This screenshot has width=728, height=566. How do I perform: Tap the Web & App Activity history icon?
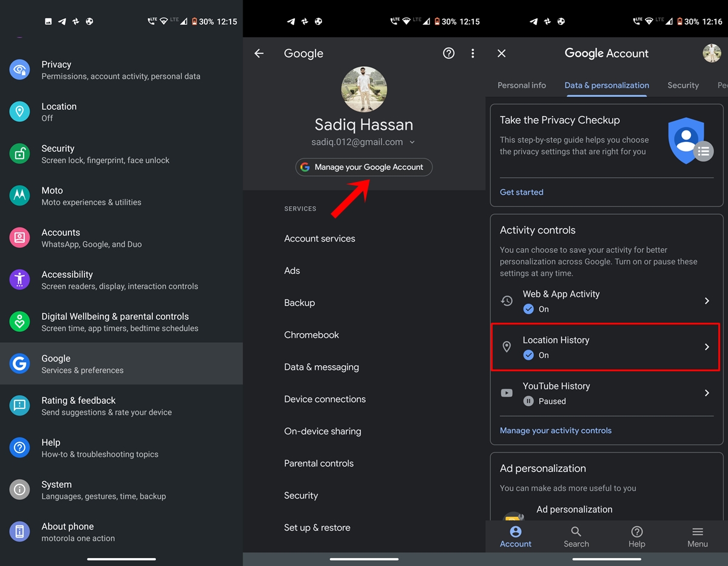click(507, 300)
